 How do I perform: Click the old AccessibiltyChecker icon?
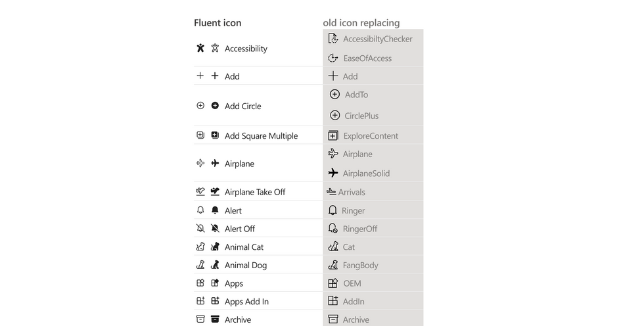click(333, 39)
